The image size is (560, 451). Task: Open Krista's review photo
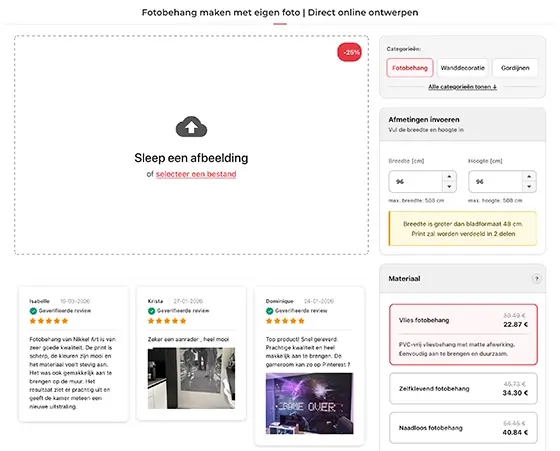(x=191, y=378)
